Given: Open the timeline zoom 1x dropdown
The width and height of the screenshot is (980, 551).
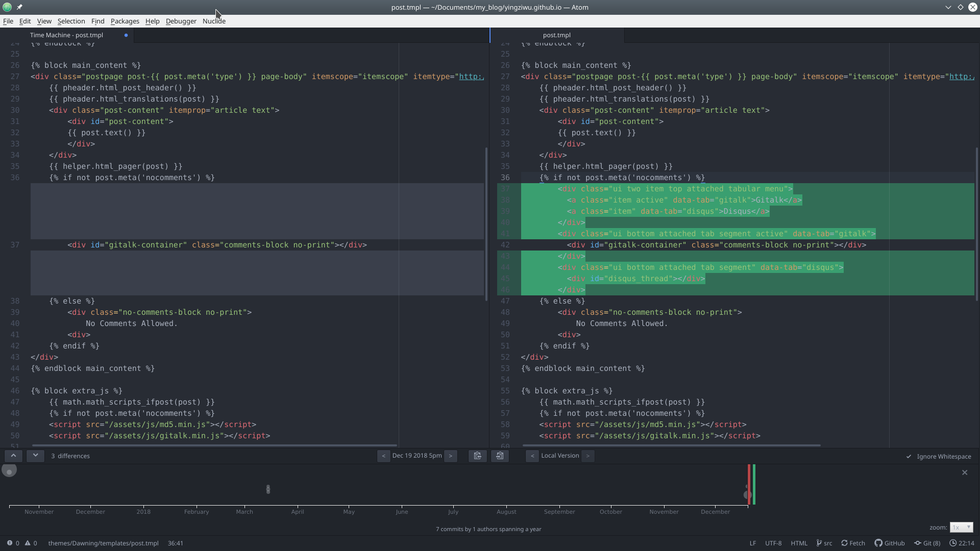Looking at the screenshot, I should click(x=961, y=528).
